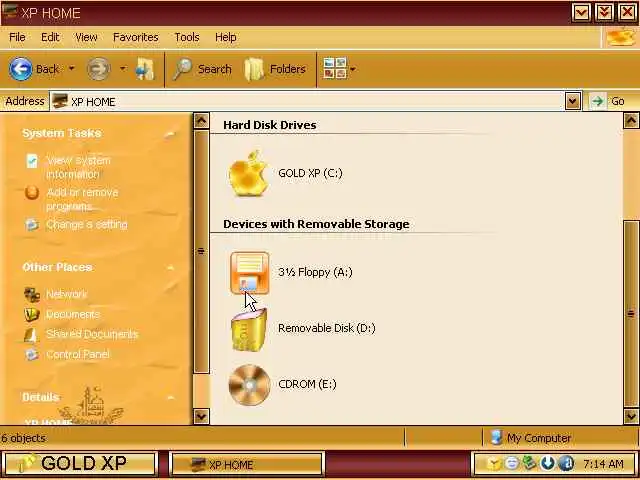Viewport: 640px width, 480px height.
Task: Click the green Safely Remove Hardware tray icon
Action: coord(529,463)
